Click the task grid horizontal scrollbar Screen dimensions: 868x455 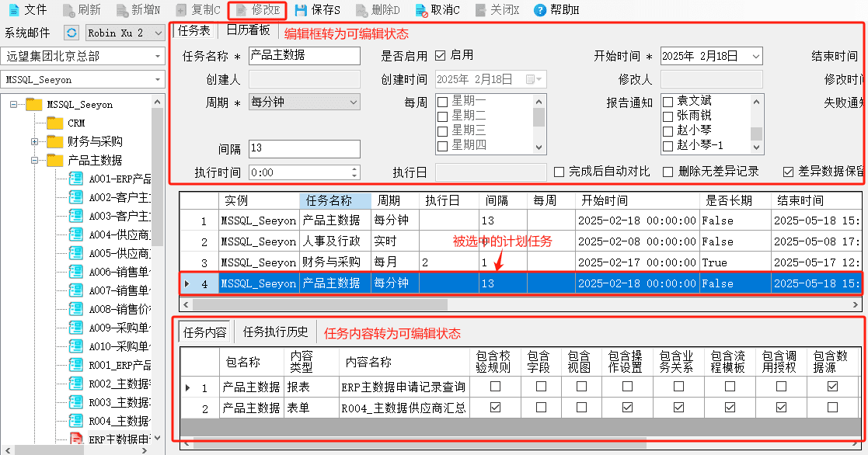(521, 304)
